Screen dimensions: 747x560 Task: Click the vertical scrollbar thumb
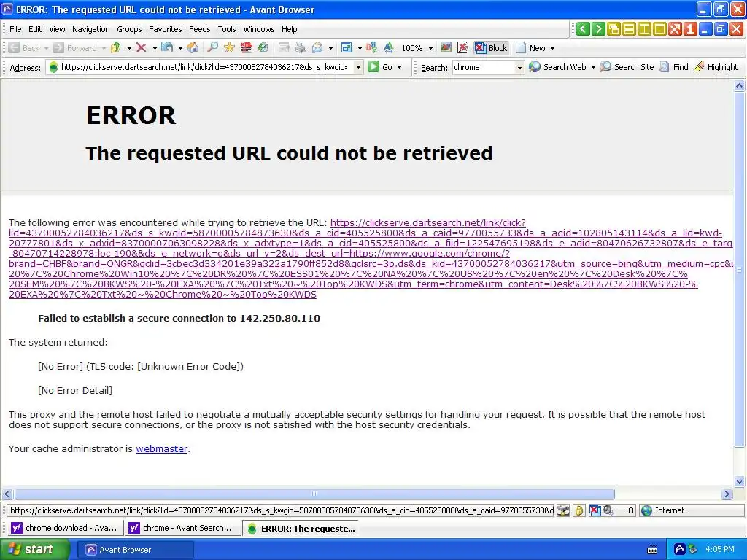click(739, 269)
